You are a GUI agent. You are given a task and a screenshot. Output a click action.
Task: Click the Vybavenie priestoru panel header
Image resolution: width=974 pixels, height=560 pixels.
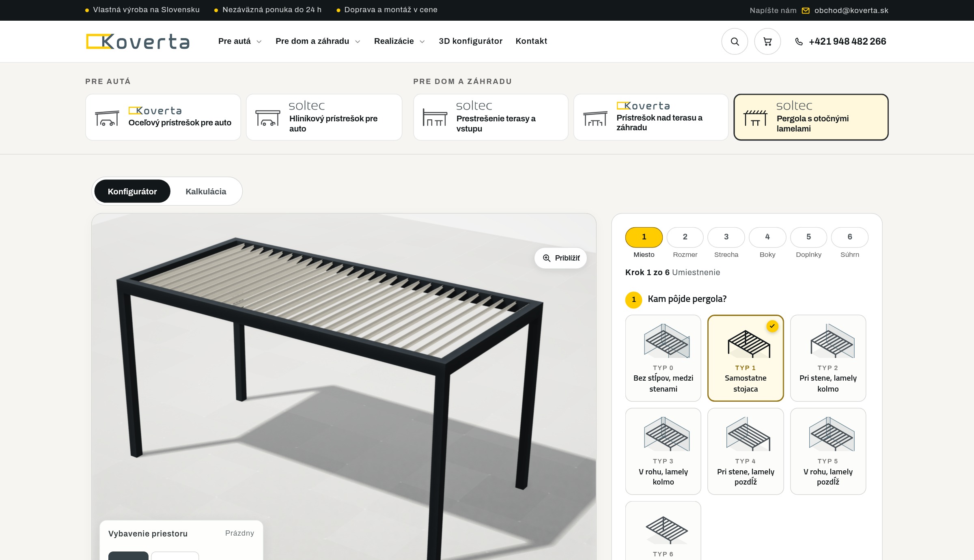[x=181, y=533]
